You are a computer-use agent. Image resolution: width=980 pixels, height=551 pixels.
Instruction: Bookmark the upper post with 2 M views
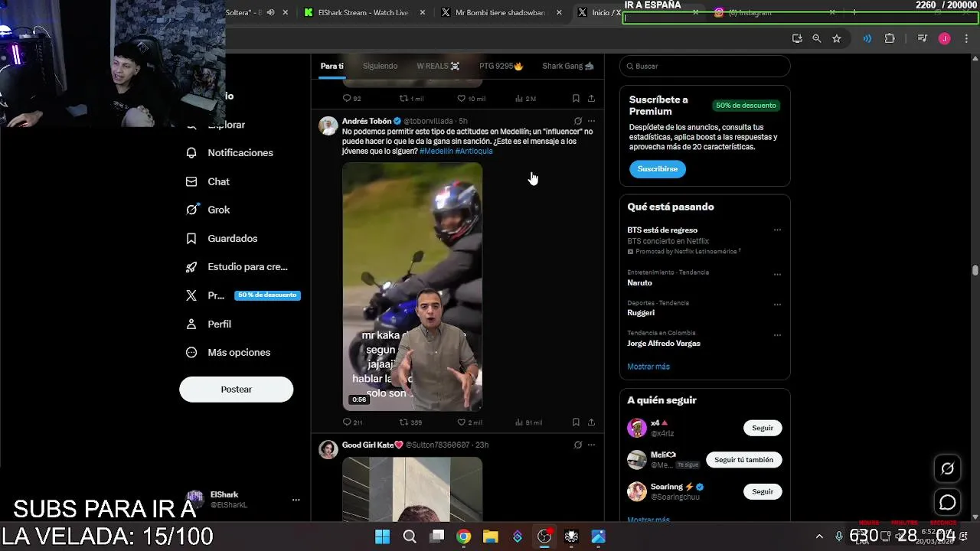click(x=576, y=99)
